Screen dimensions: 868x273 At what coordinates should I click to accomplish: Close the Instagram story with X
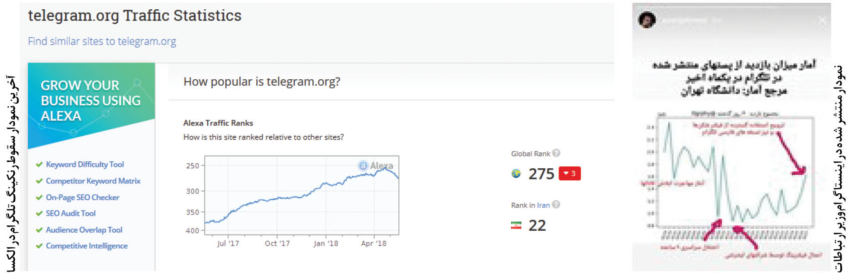(x=822, y=20)
